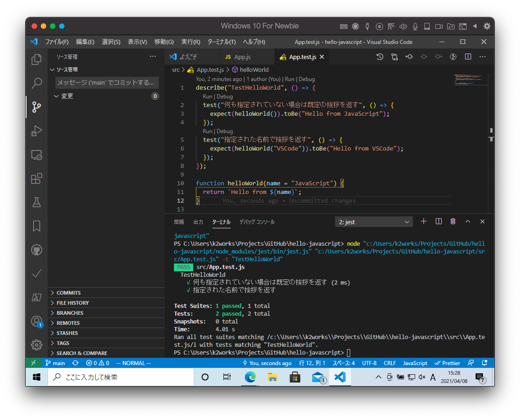Open the Extensions view
520x420 pixels.
36,178
